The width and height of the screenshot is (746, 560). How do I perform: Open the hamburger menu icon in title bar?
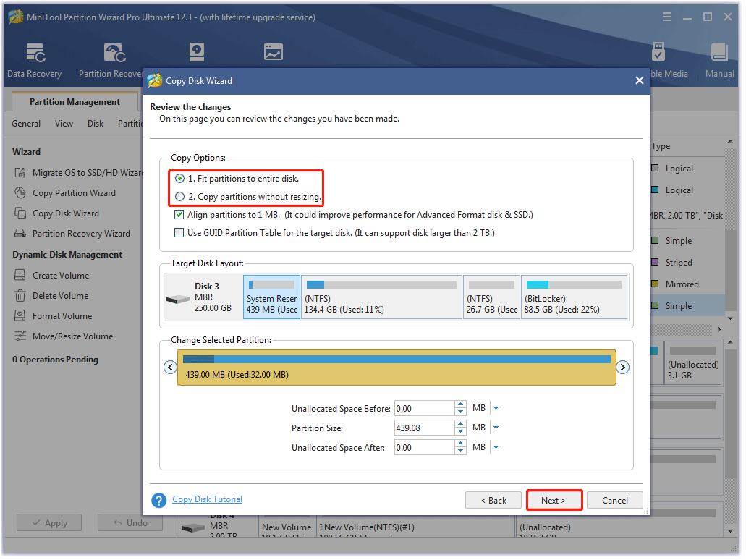[x=667, y=17]
